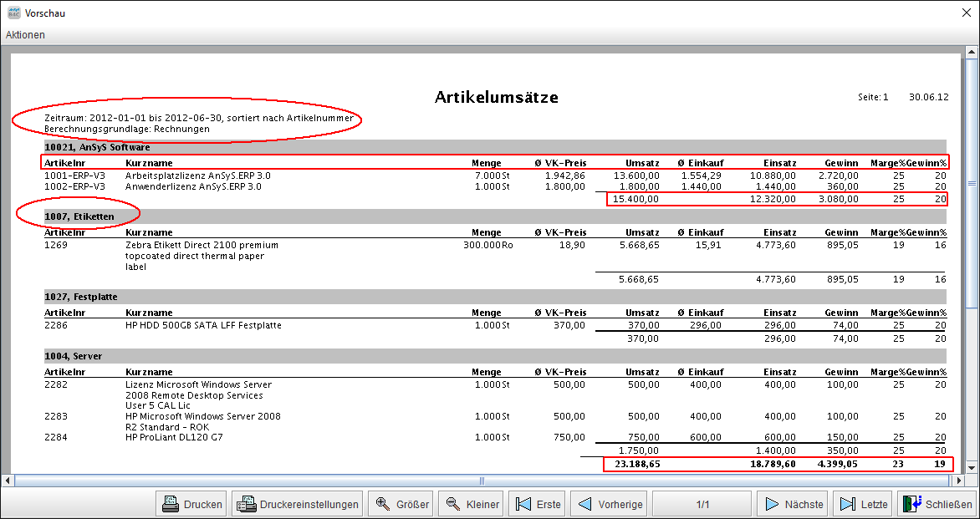Screen dimensions: 980x519
Task: Click the 1/1 page indicator
Action: point(702,504)
